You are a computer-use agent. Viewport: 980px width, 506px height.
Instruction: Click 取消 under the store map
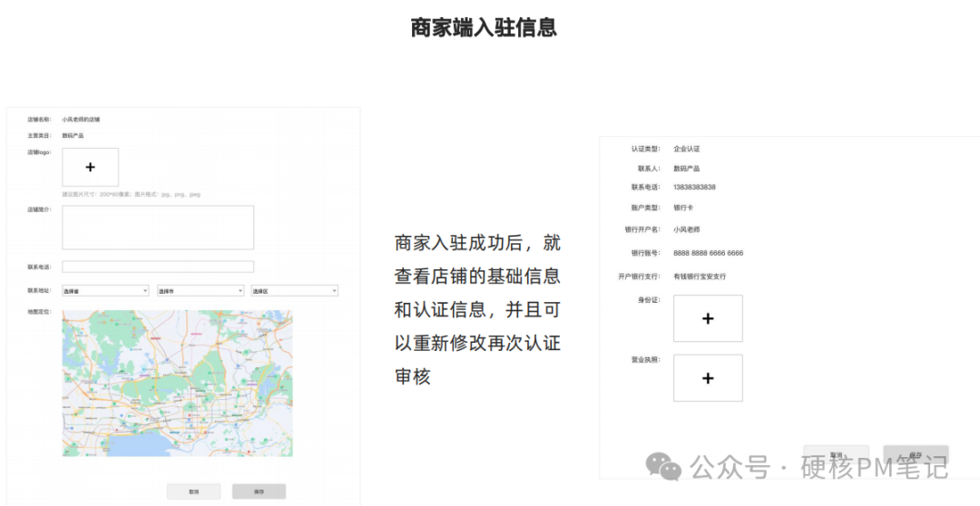pyautogui.click(x=194, y=491)
